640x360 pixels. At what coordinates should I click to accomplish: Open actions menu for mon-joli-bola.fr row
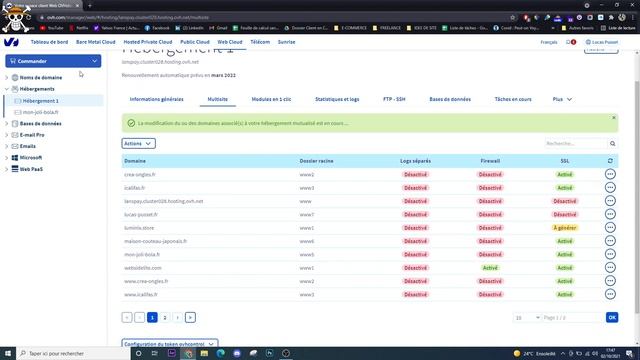(610, 254)
